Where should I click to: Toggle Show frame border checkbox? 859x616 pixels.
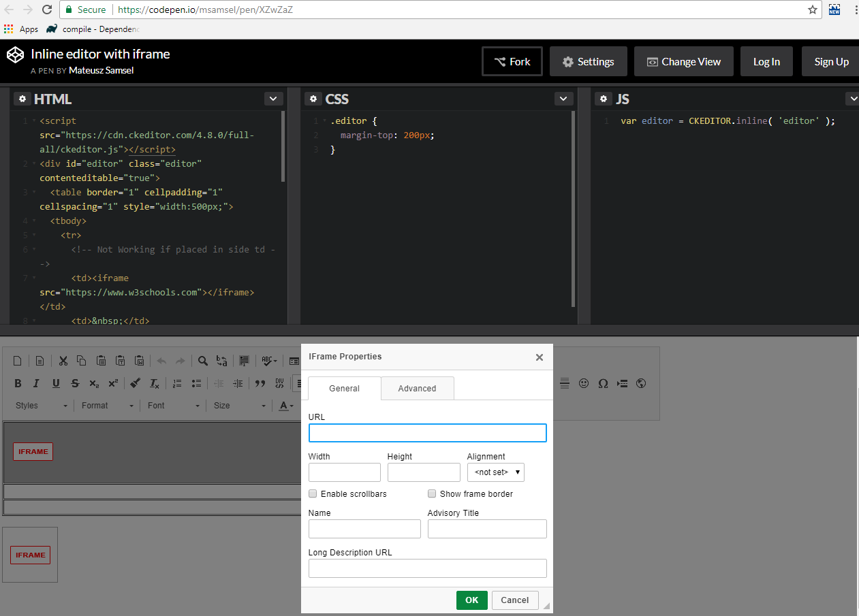pos(432,493)
